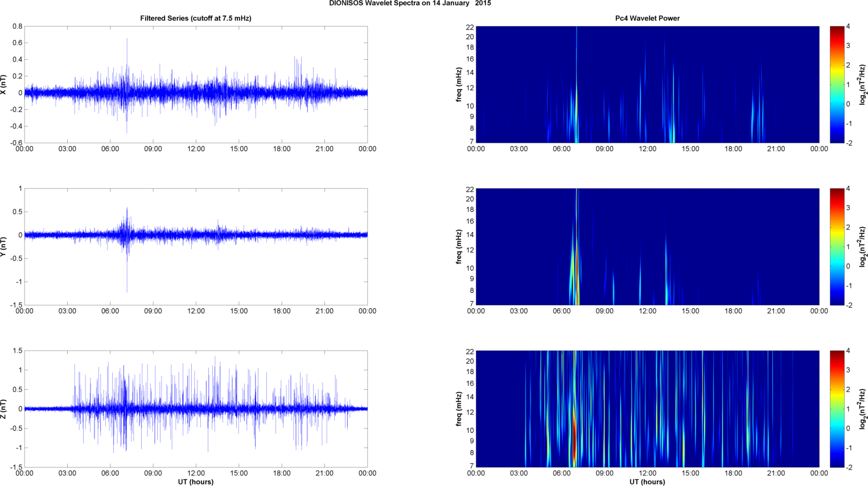The height and width of the screenshot is (486, 868).
Task: Click 'freq (mHz)' label of top spectrogram
Action: pos(459,84)
